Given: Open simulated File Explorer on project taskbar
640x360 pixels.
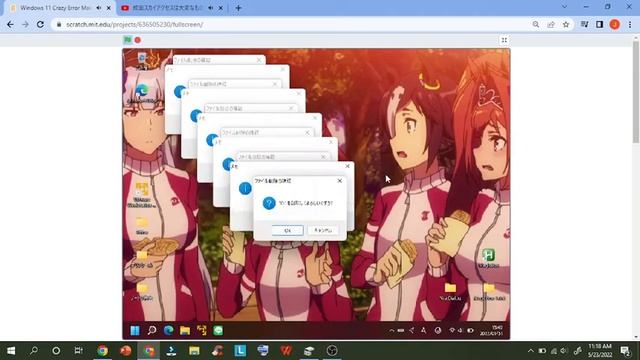Looking at the screenshot, I should click(185, 330).
